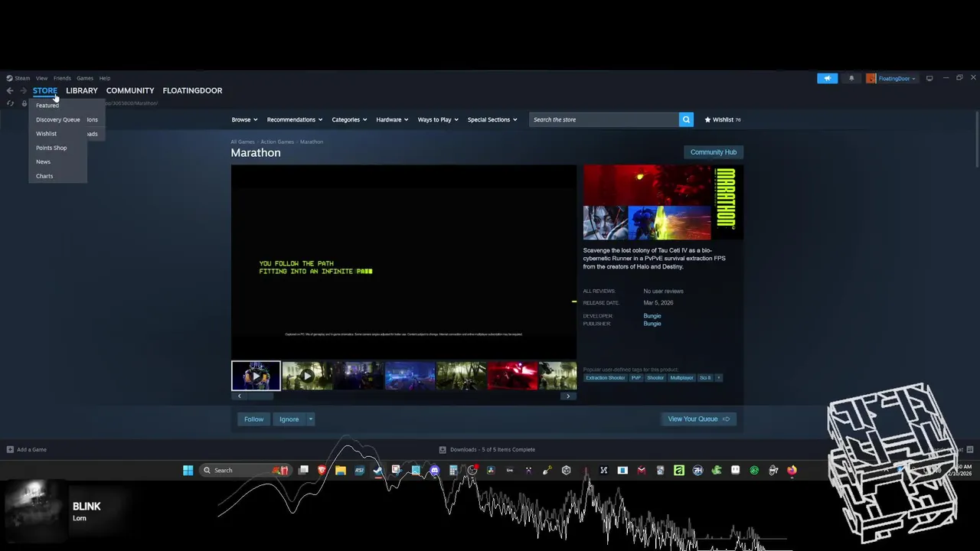980x551 pixels.
Task: Click the PvP tag
Action: (x=636, y=377)
